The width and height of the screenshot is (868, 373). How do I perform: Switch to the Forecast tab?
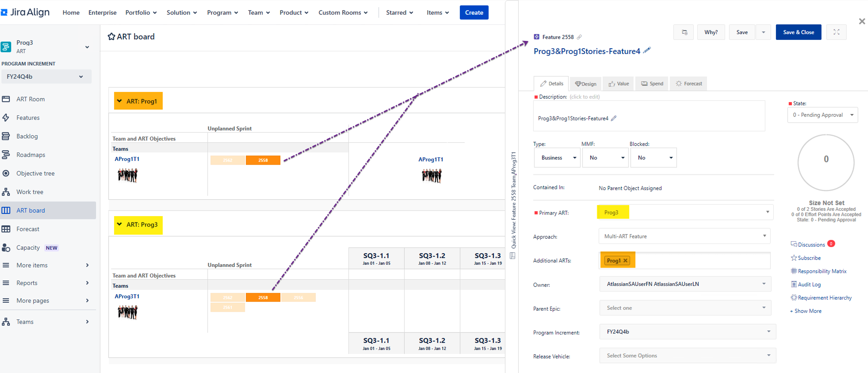tap(688, 84)
